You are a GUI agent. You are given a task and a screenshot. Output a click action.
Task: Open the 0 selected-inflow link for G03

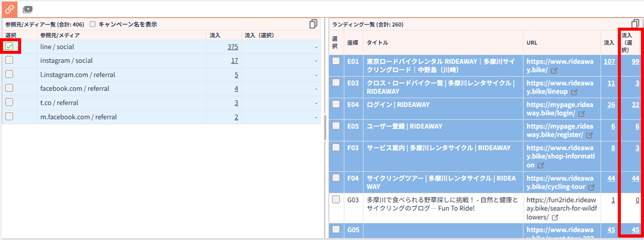(x=637, y=200)
